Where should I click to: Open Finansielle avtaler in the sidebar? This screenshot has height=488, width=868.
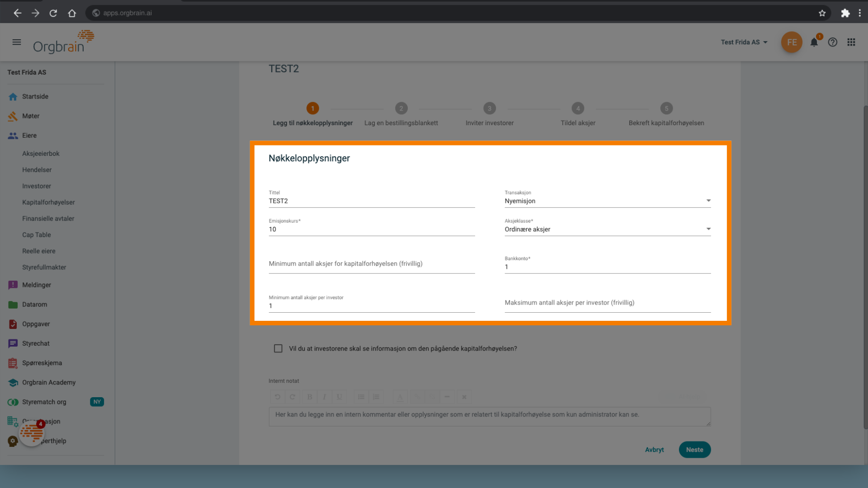(48, 219)
